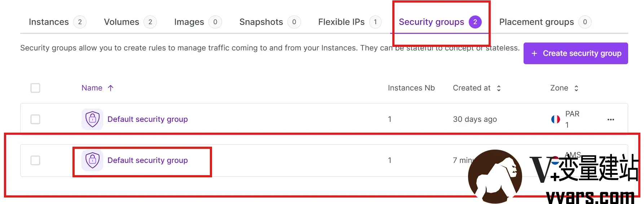This screenshot has width=644, height=204.
Task: Click the plus icon in Create security group
Action: (x=534, y=53)
